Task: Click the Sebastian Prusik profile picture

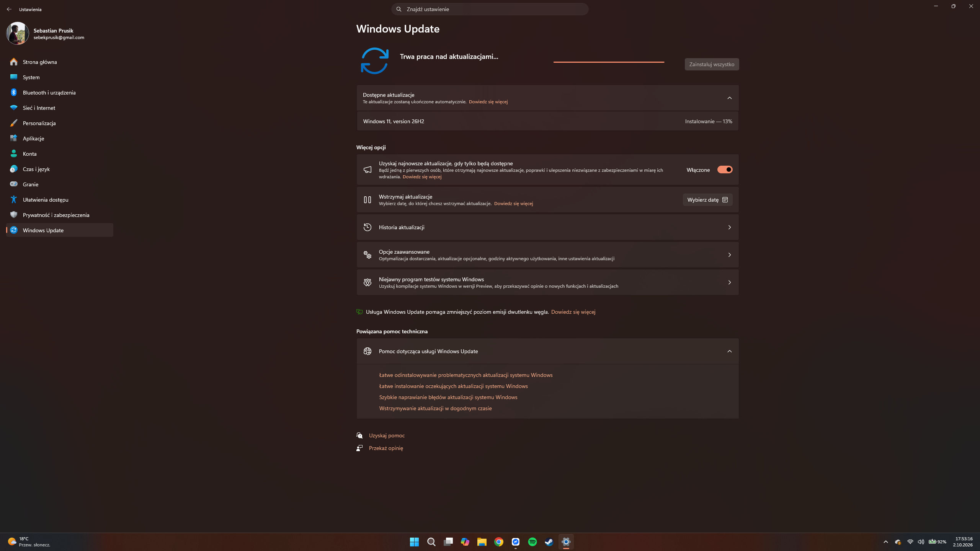Action: (18, 33)
